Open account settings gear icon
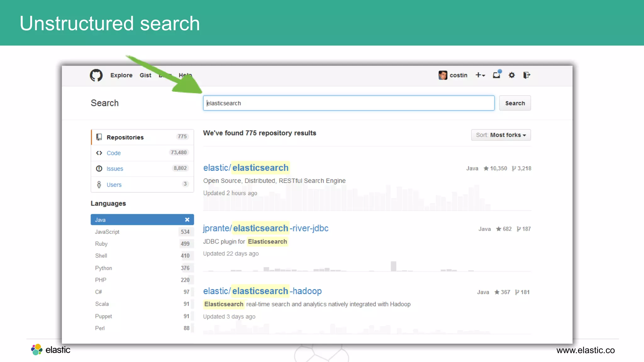This screenshot has width=644, height=362. [512, 75]
